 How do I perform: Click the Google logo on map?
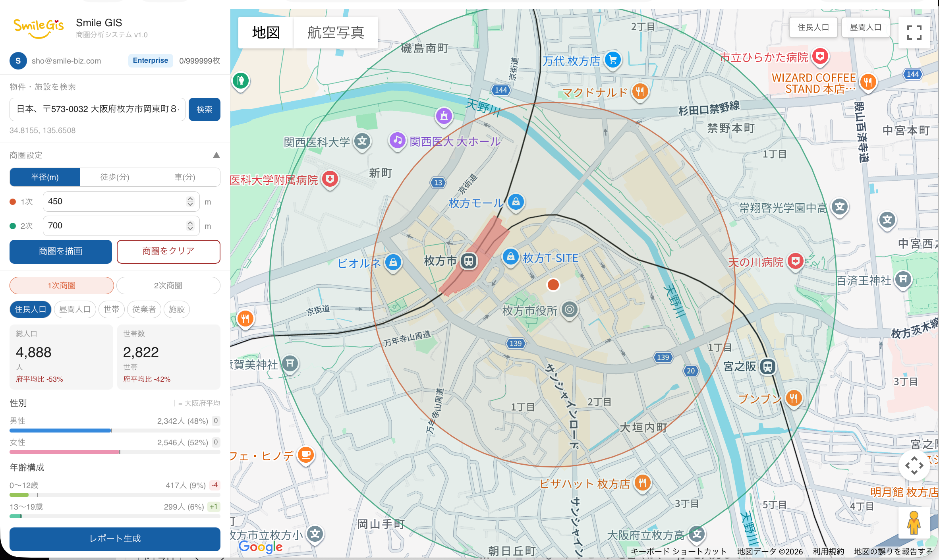(261, 547)
